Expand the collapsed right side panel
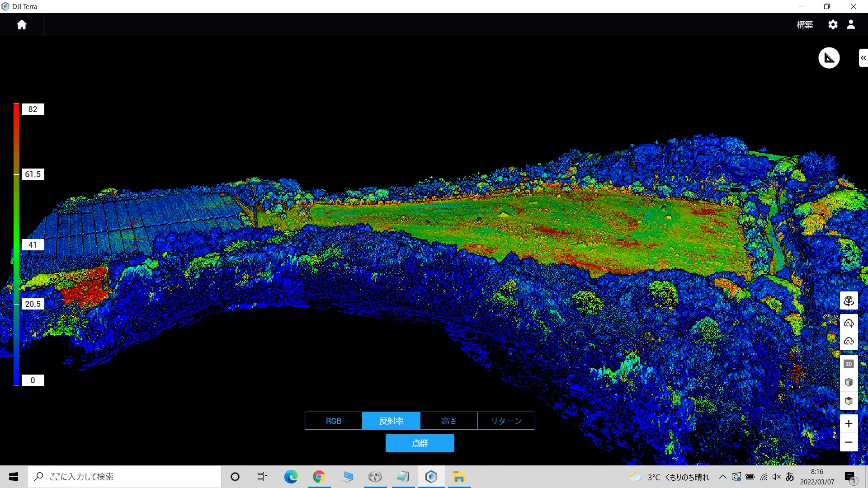868x488 pixels. tap(863, 58)
